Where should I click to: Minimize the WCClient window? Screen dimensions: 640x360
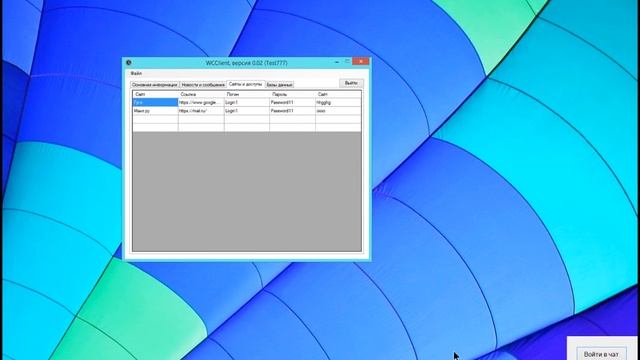tap(337, 62)
